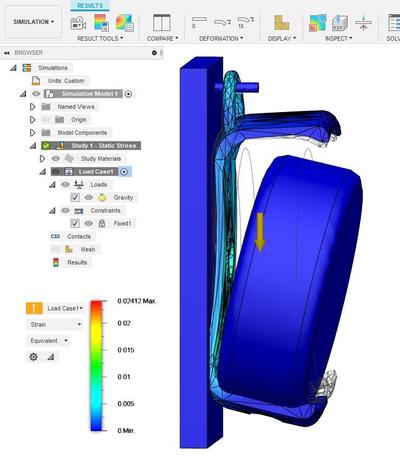The width and height of the screenshot is (400, 463).
Task: Open the RESULT TOOLS menu
Action: 100,39
